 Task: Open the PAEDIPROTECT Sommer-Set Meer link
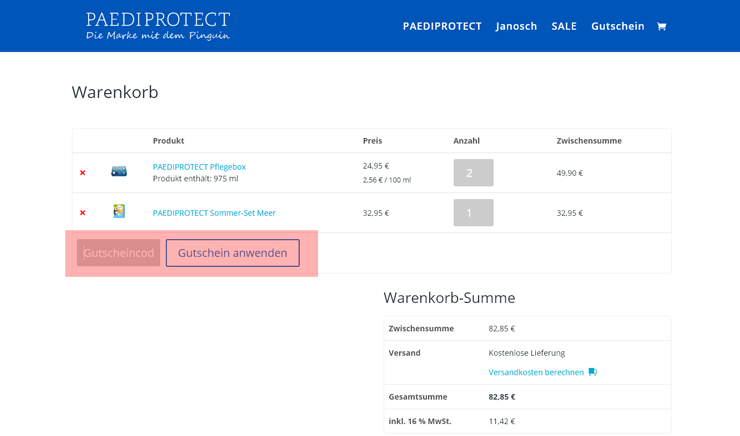click(x=214, y=213)
